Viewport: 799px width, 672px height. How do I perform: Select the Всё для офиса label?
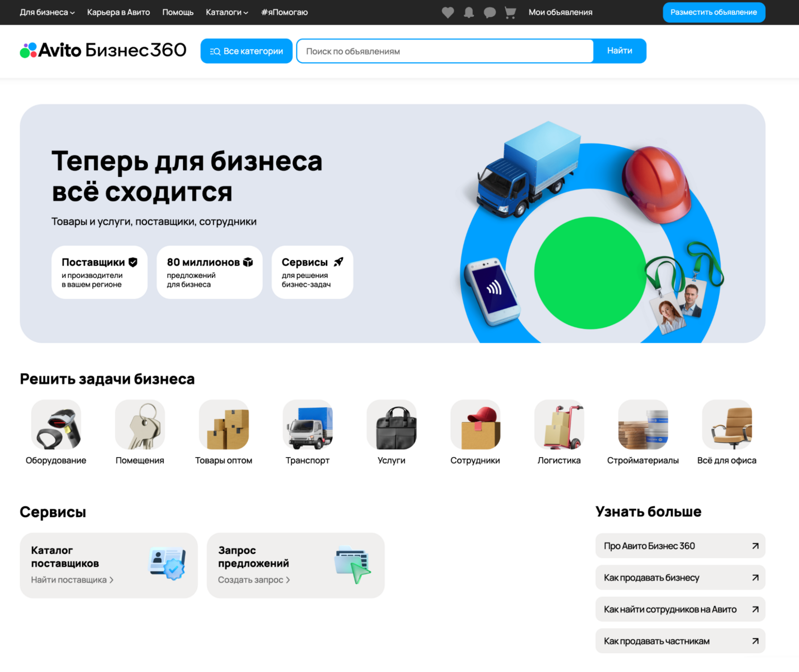727,461
